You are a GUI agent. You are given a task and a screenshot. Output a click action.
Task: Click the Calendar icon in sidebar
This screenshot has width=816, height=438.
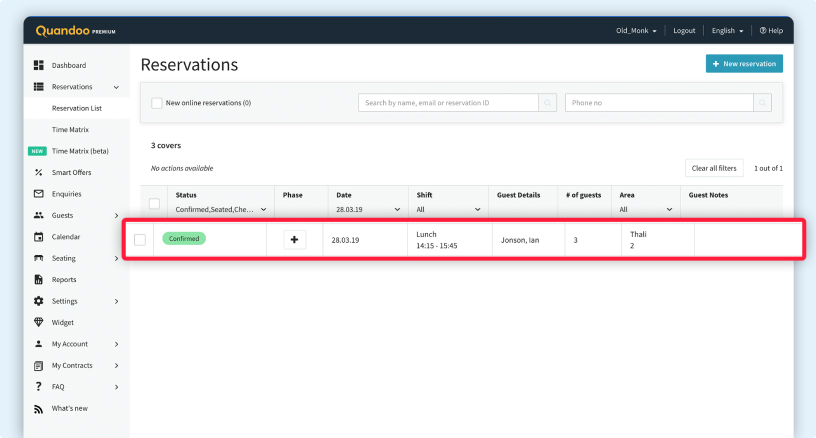pyautogui.click(x=38, y=237)
